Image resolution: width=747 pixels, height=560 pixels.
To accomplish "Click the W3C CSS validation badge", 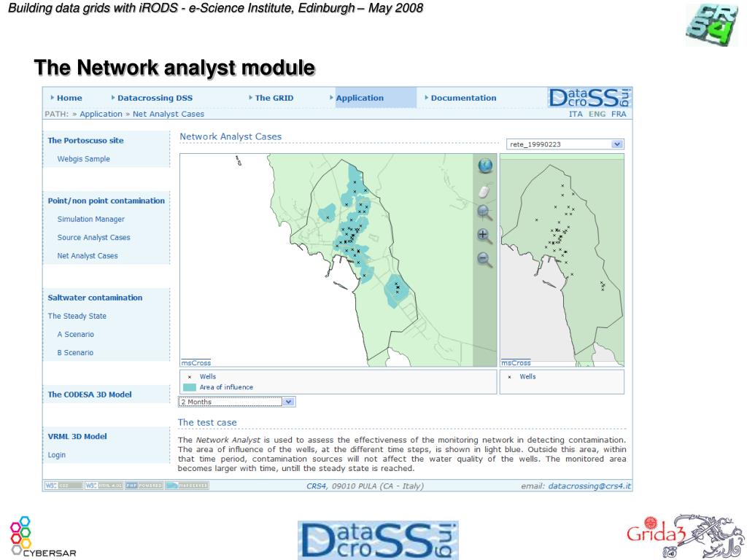I will coord(63,486).
